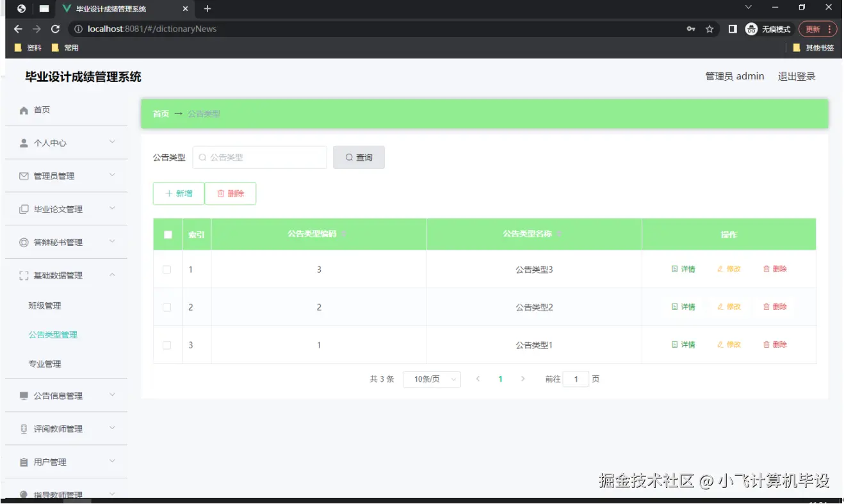Expand the 毕业论文管理 menu

coord(112,209)
